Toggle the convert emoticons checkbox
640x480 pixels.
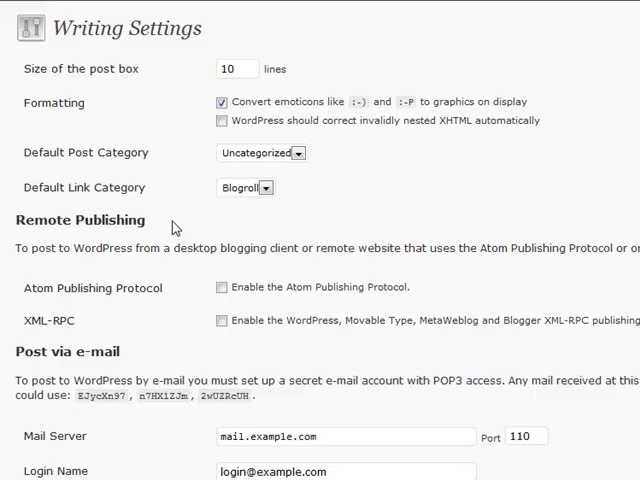click(222, 102)
